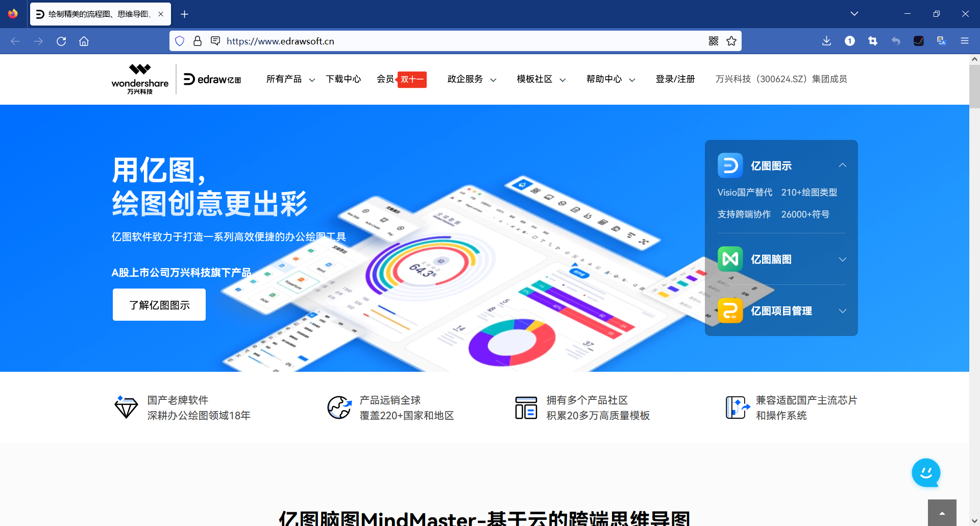Click the template community layout icon
Image resolution: width=980 pixels, height=526 pixels.
pos(526,408)
